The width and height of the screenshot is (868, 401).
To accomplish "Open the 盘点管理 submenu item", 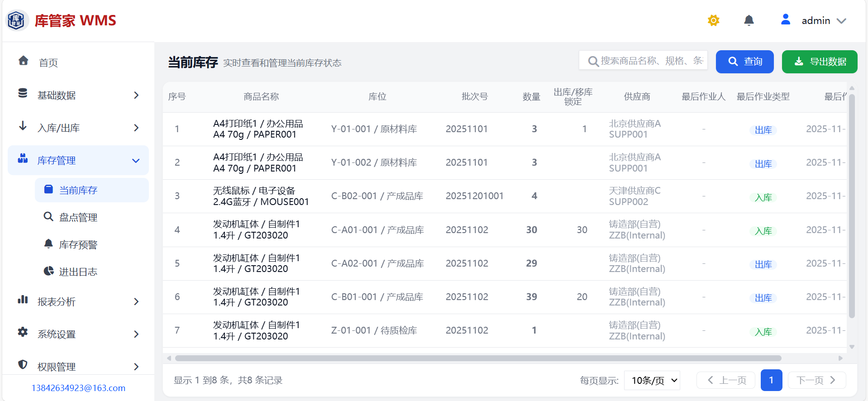I will (x=92, y=217).
